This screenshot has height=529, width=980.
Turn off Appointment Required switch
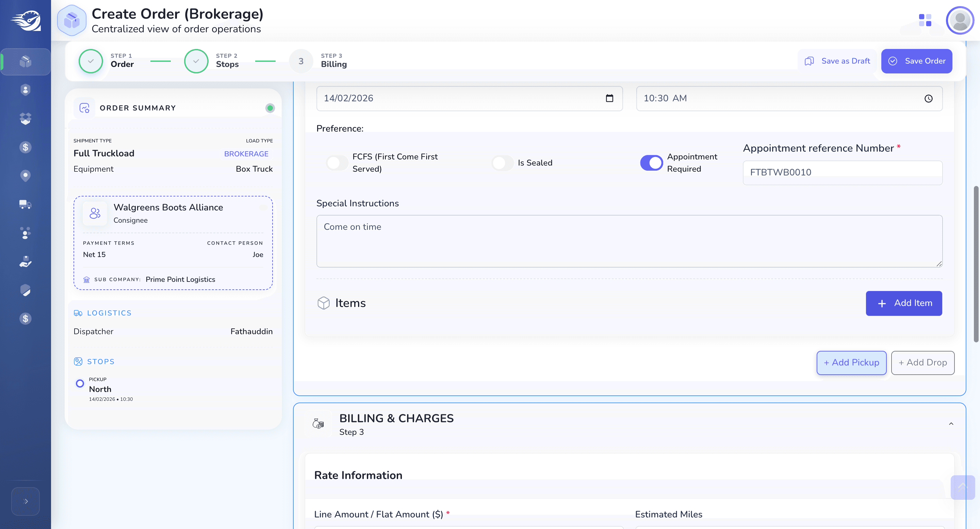coord(651,163)
